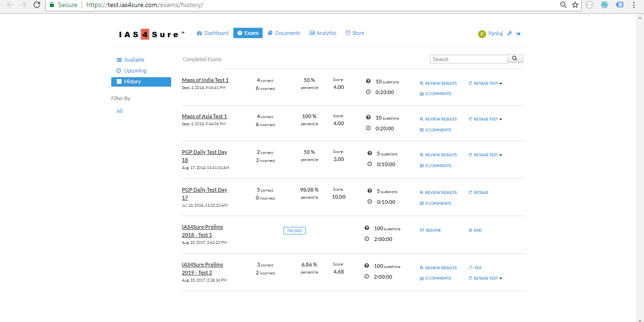Click the Search input field
The width and height of the screenshot is (644, 322).
tap(469, 59)
